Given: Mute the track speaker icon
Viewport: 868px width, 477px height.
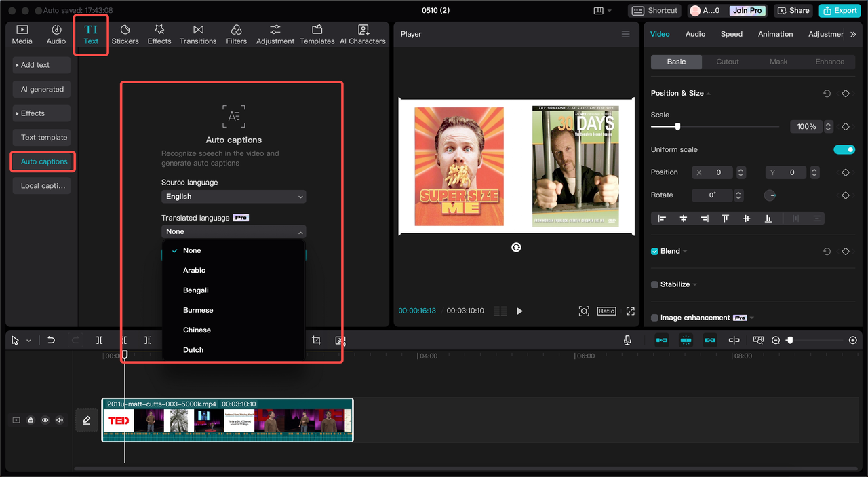Looking at the screenshot, I should pos(60,420).
